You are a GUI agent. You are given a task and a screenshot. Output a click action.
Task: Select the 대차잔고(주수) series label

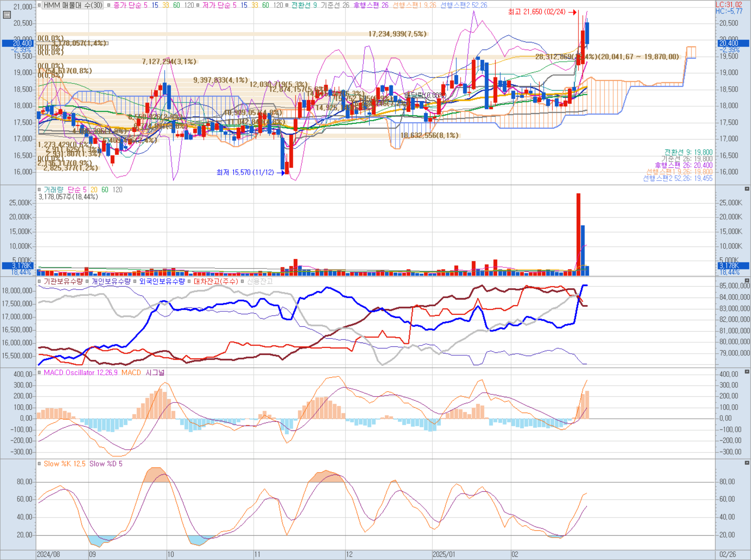point(216,281)
